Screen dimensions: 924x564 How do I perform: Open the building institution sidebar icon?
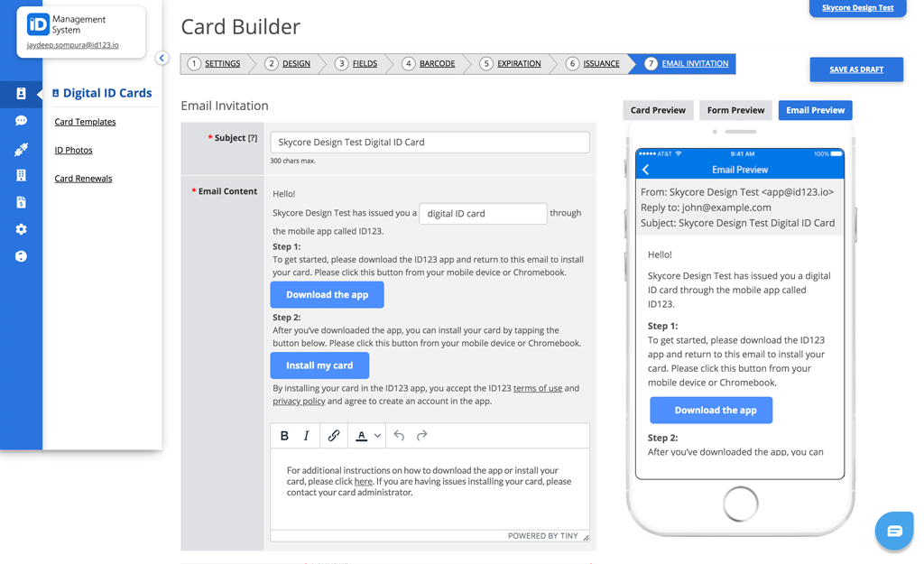[22, 175]
